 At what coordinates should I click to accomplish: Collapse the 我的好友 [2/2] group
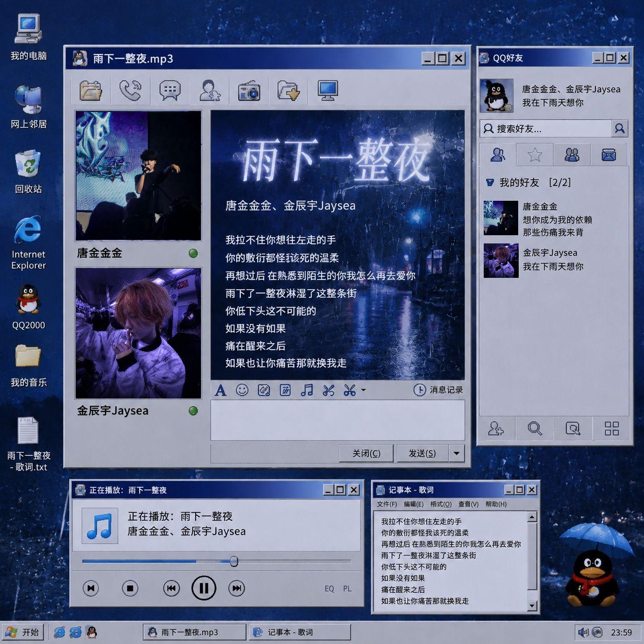click(x=490, y=182)
